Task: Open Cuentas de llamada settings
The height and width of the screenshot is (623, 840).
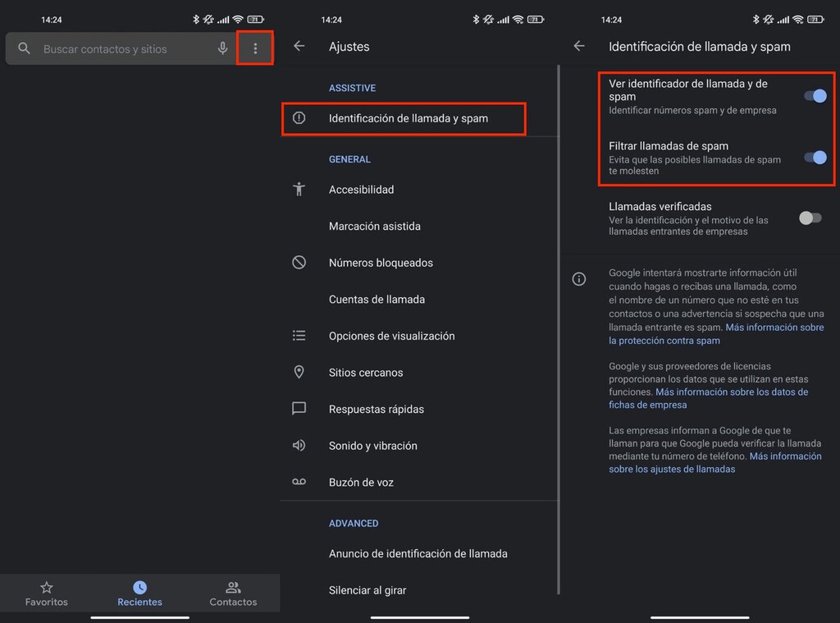Action: coord(419,299)
